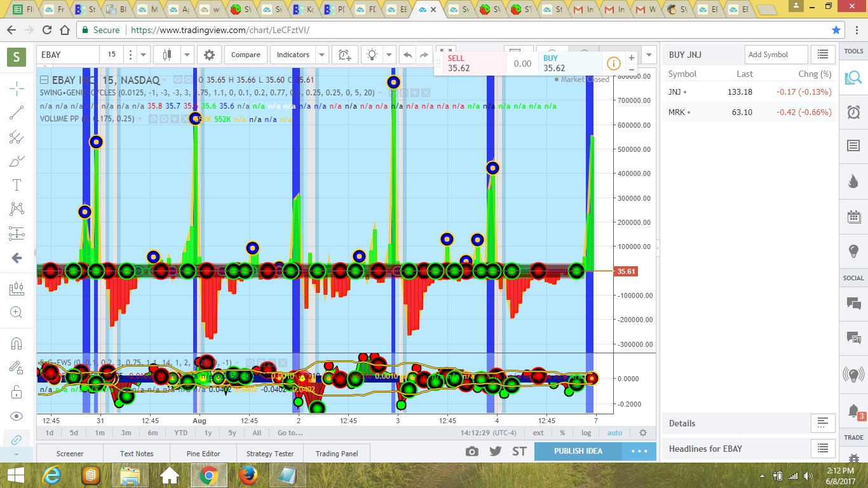The image size is (868, 488).
Task: Toggle percentage scale % button
Action: pos(562,433)
